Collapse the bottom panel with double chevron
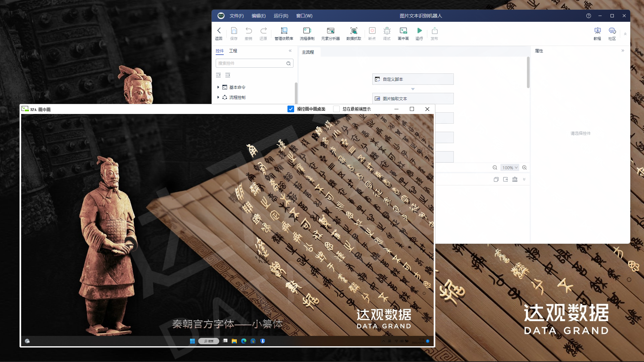 coord(524,179)
